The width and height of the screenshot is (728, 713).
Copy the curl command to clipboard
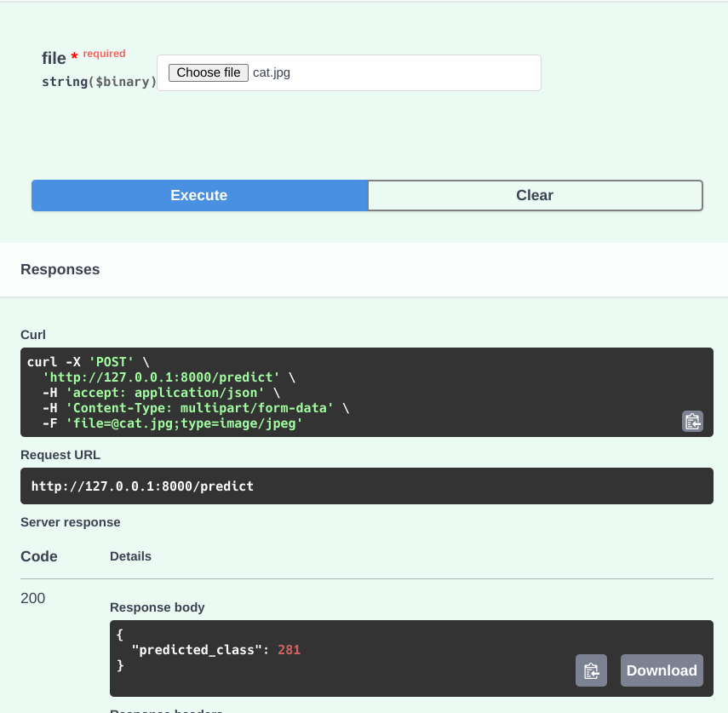[x=692, y=421]
